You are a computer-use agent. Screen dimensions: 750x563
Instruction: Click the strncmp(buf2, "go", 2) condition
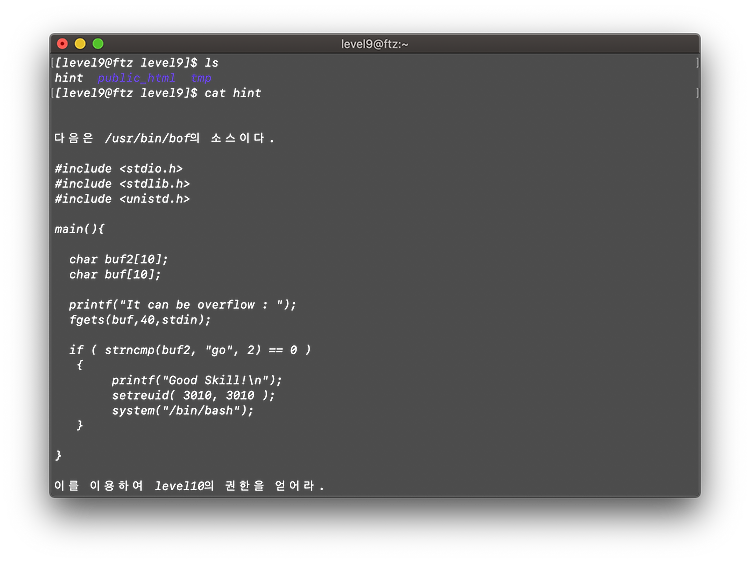pos(190,350)
